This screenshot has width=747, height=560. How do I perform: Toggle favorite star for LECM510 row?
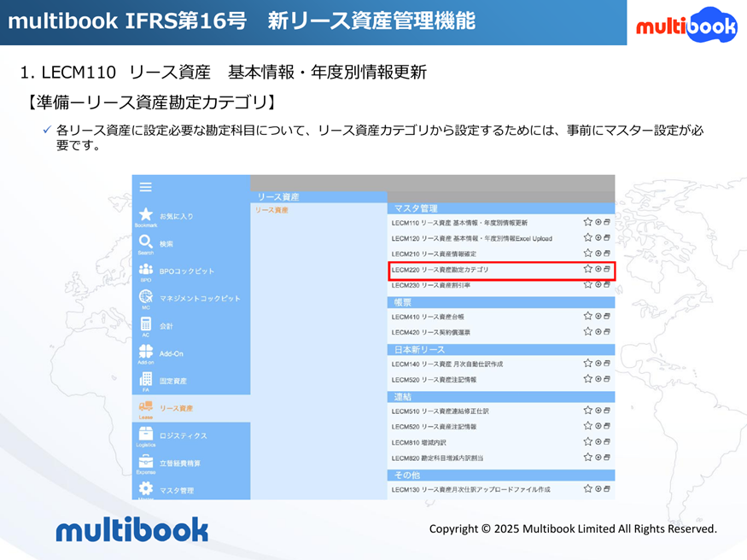click(x=588, y=411)
